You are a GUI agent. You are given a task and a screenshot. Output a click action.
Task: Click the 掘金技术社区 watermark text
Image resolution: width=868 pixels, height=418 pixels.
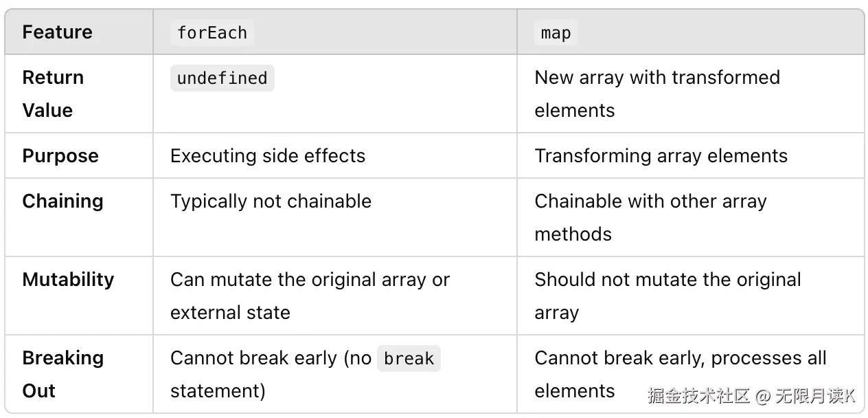[x=698, y=396]
